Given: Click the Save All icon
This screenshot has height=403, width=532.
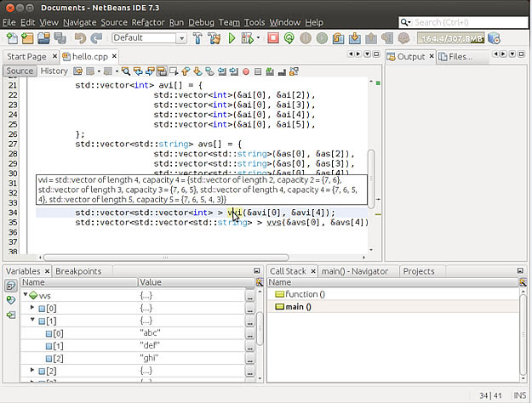Looking at the screenshot, I should pyautogui.click(x=60, y=38).
